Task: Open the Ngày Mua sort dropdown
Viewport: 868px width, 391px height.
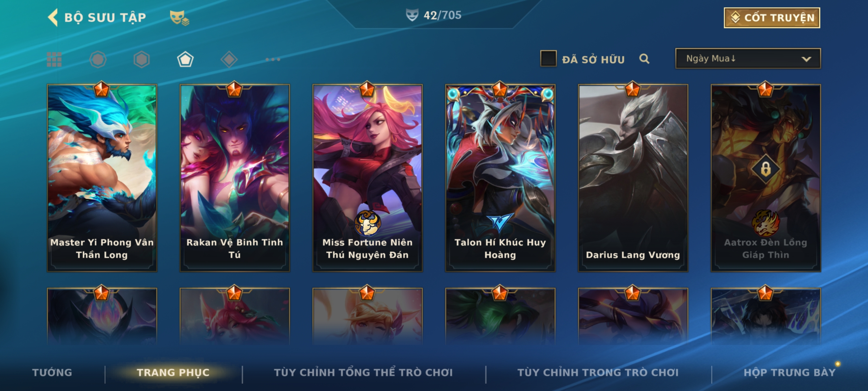Action: coord(748,58)
